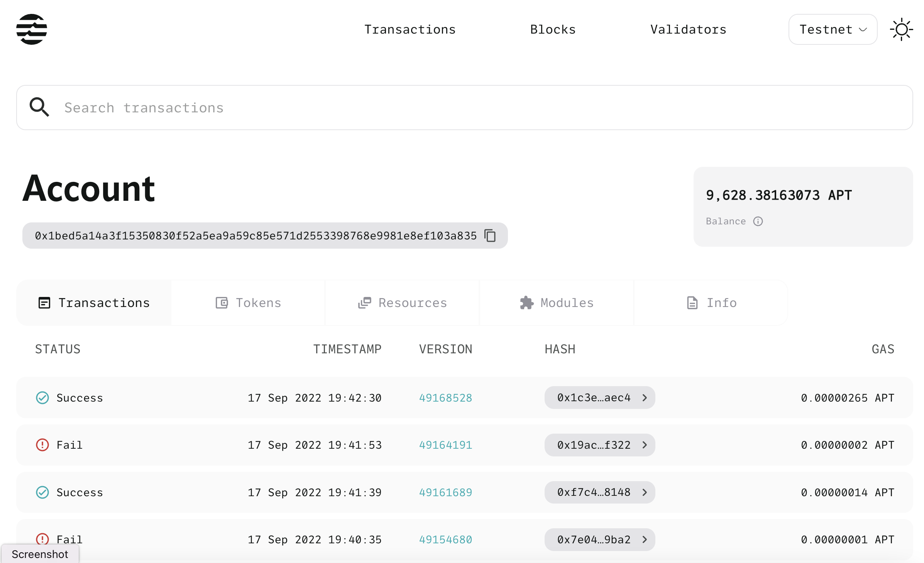Image resolution: width=924 pixels, height=563 pixels.
Task: Click version link 49168528
Action: point(446,397)
